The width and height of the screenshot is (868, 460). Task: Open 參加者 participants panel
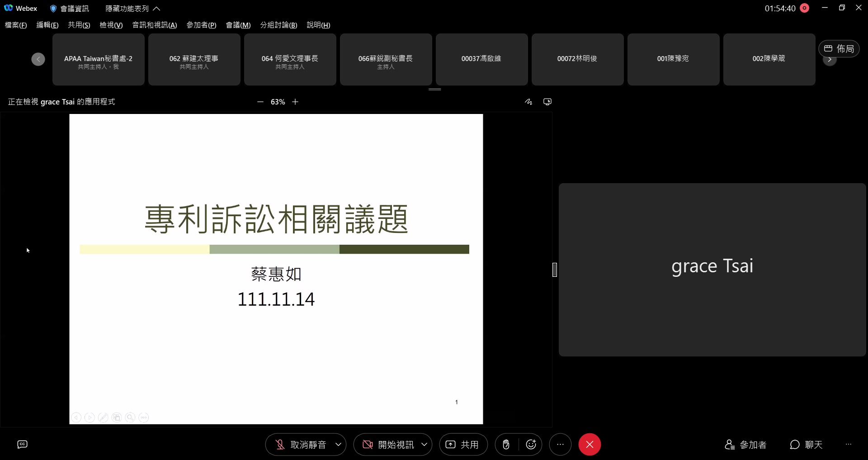pyautogui.click(x=745, y=445)
